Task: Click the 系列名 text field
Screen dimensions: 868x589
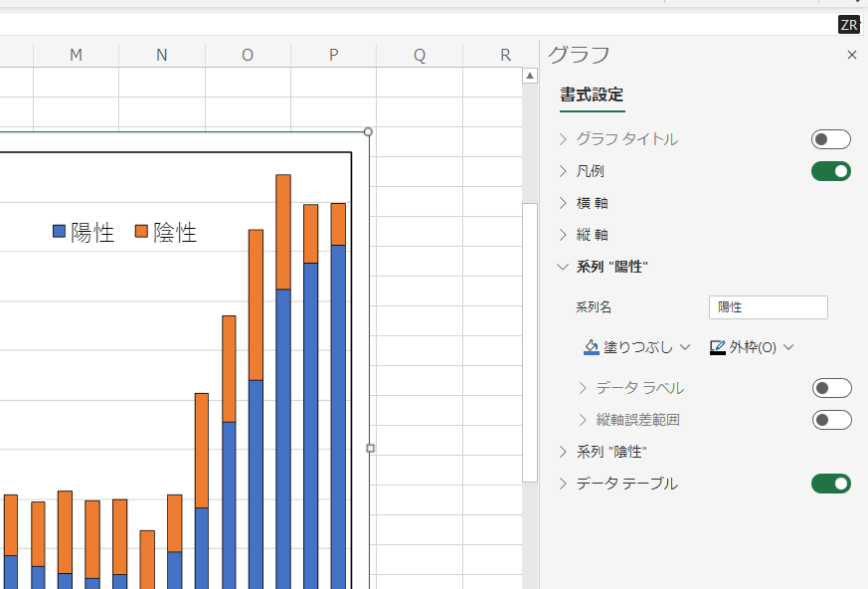Action: 768,307
